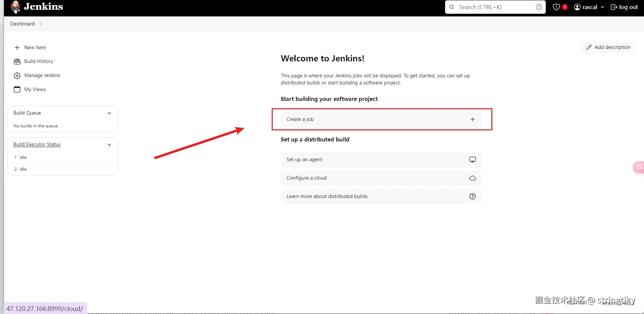Expand the Dashboard breadcrumb chevron
644x314 pixels.
click(41, 24)
